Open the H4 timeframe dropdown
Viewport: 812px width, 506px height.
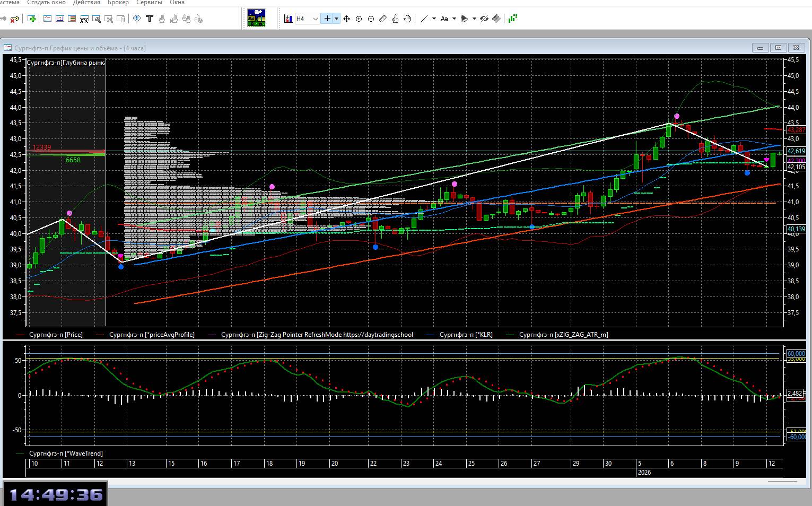pos(307,19)
